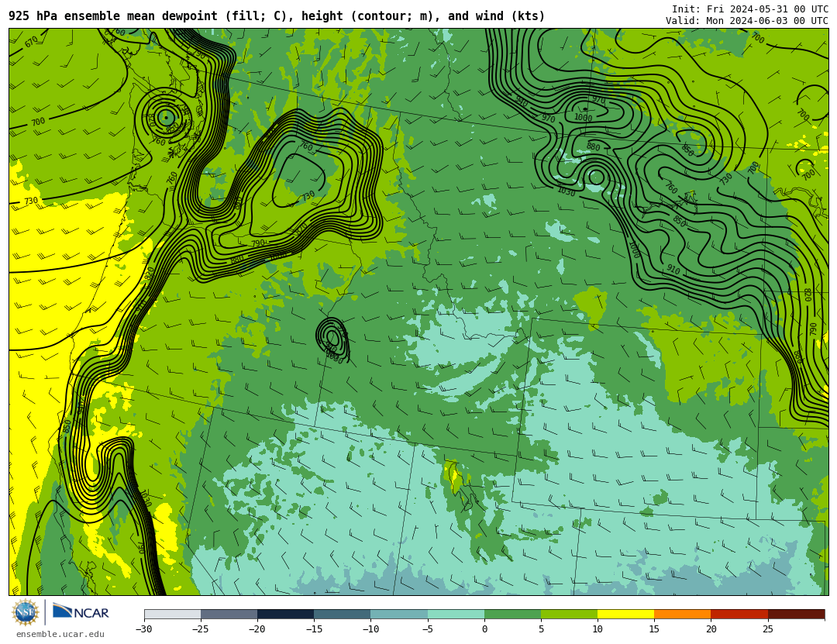Click the NSF logo

tap(26, 612)
